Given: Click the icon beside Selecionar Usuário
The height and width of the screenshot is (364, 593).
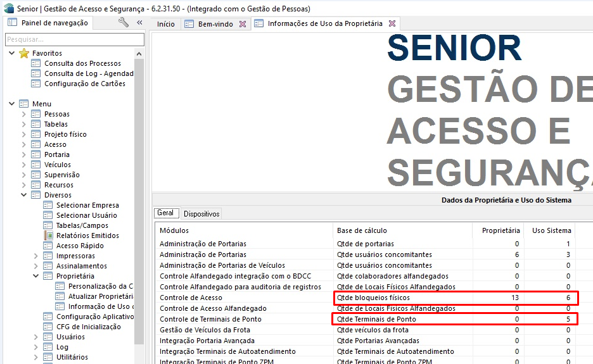Looking at the screenshot, I should tap(48, 215).
